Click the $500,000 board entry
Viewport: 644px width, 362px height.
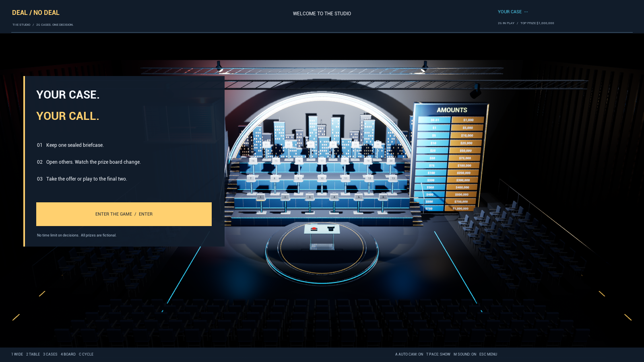click(462, 194)
